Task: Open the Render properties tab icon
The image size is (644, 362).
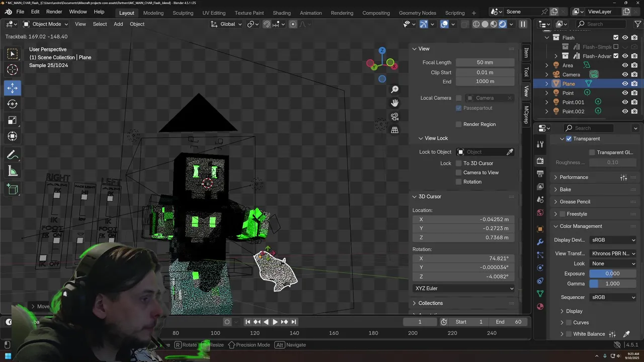Action: tap(540, 161)
